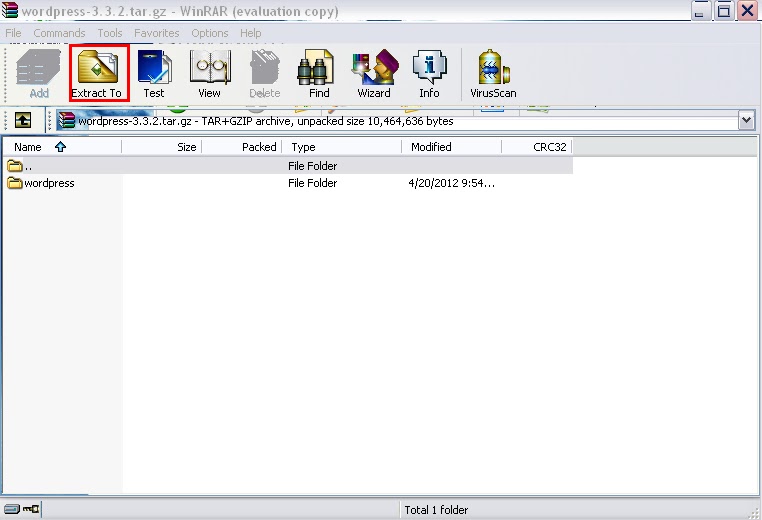Open the Help menu

[x=250, y=33]
